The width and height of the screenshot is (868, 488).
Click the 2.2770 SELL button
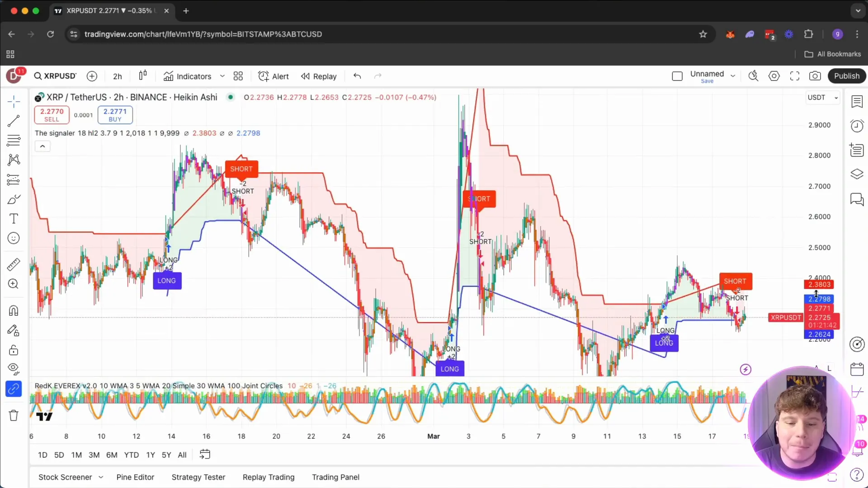coord(52,115)
